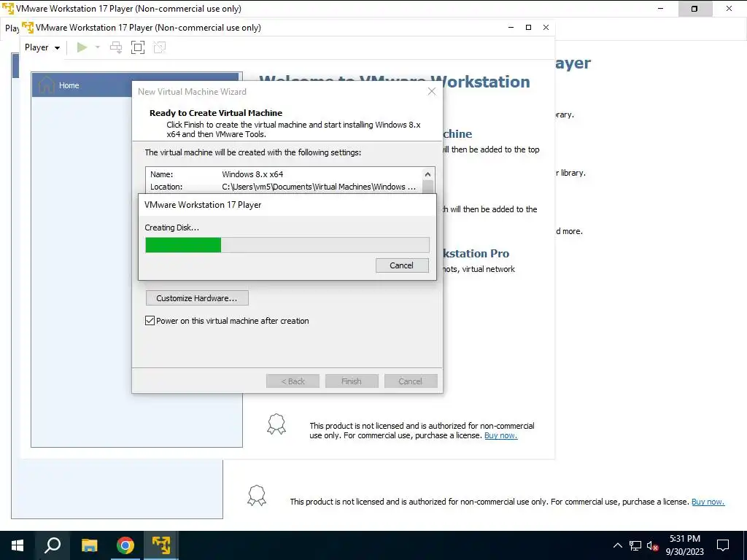Cancel the Creating Disk progress dialog
747x560 pixels.
click(402, 265)
